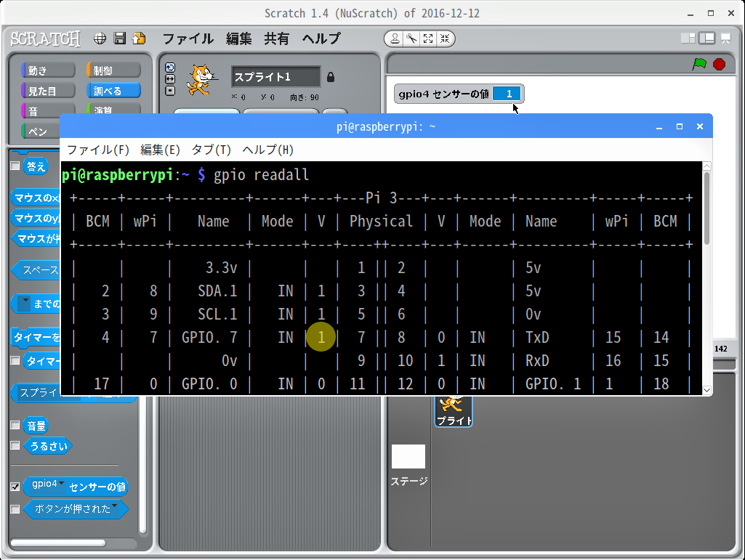Click the マウスのy座標 block

36,218
